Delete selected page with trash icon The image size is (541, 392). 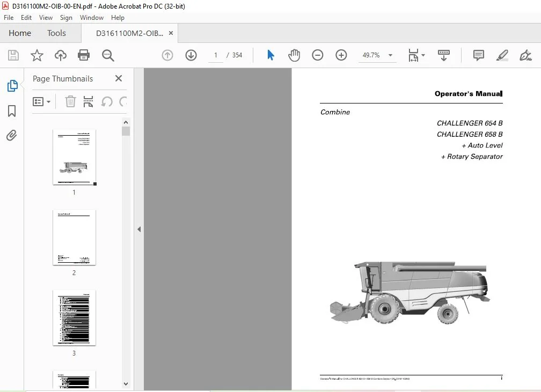pos(70,101)
